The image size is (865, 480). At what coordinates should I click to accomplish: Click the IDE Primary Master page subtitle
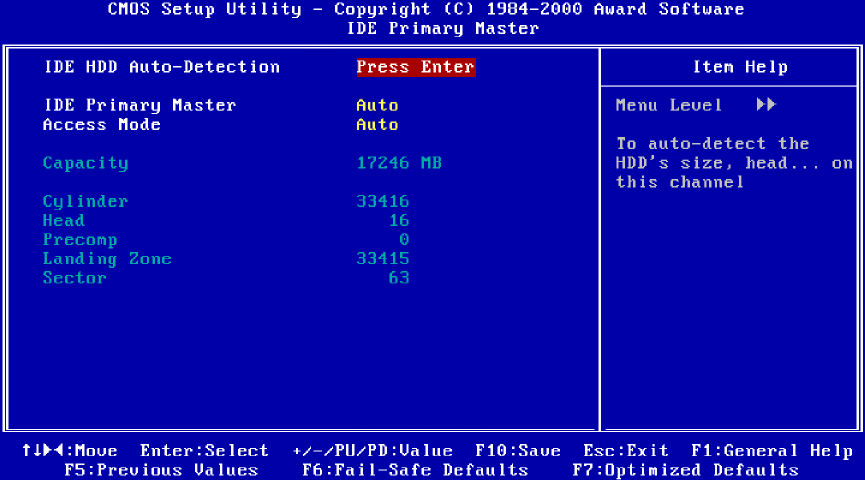click(x=443, y=29)
